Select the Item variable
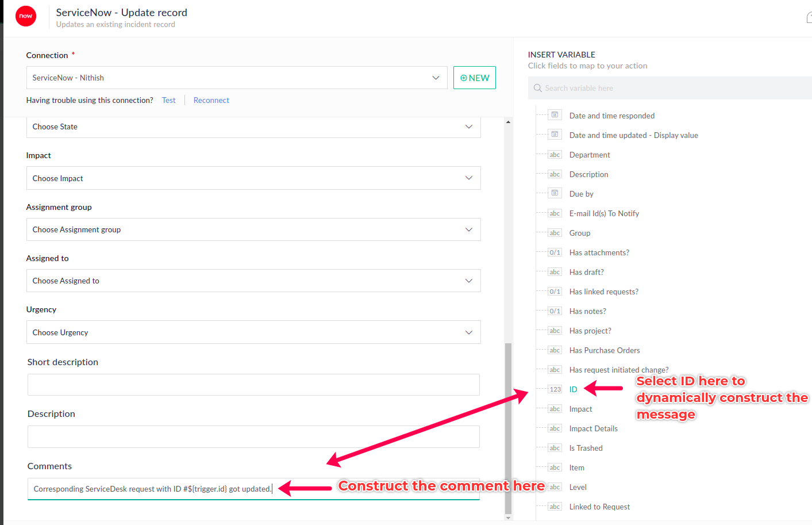Image resolution: width=812 pixels, height=525 pixels. [x=577, y=467]
